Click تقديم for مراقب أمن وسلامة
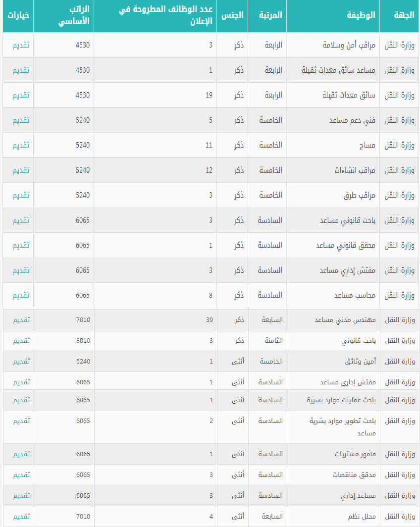This screenshot has width=420, height=527. click(21, 45)
